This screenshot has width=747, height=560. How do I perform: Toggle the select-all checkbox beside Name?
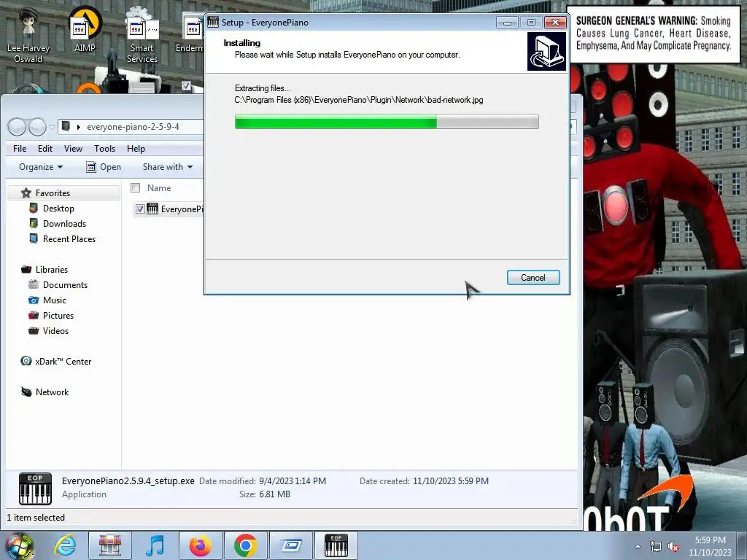(x=135, y=188)
